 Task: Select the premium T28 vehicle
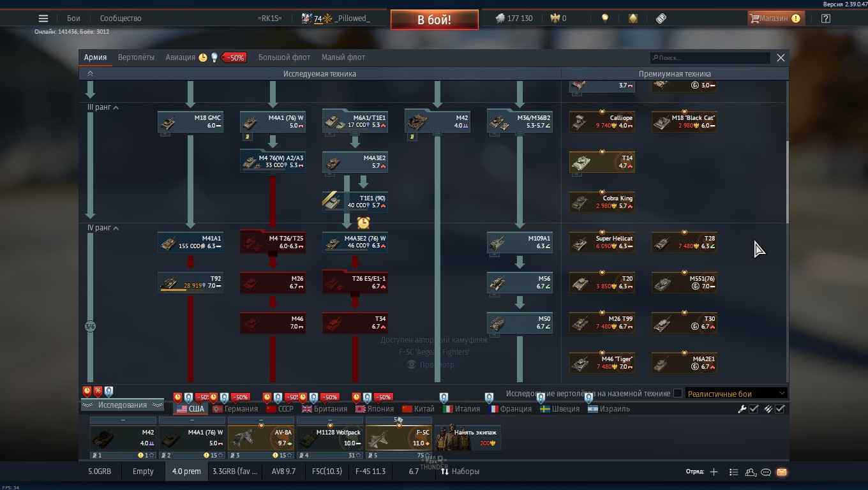click(x=684, y=242)
